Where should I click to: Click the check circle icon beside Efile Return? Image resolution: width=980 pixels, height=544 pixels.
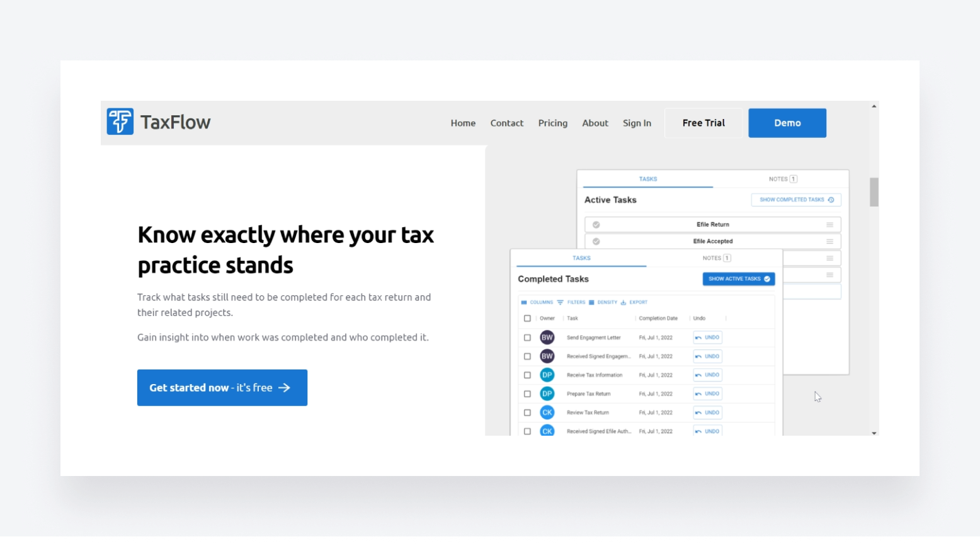597,224
